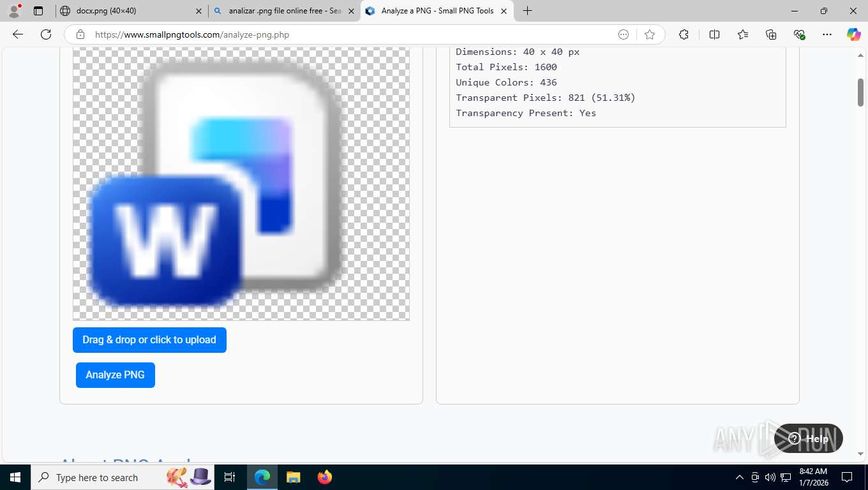This screenshot has width=868, height=490.
Task: View site information lock icon
Action: pyautogui.click(x=80, y=34)
